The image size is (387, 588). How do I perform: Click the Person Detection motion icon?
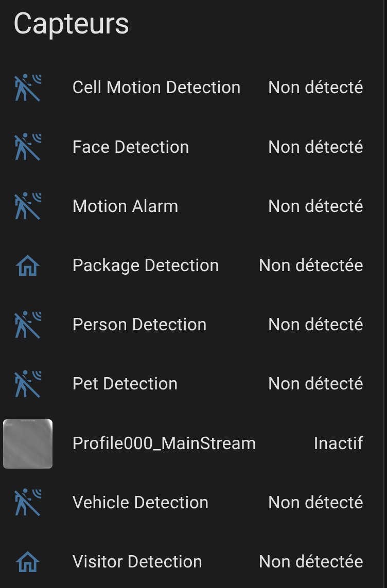(x=28, y=325)
